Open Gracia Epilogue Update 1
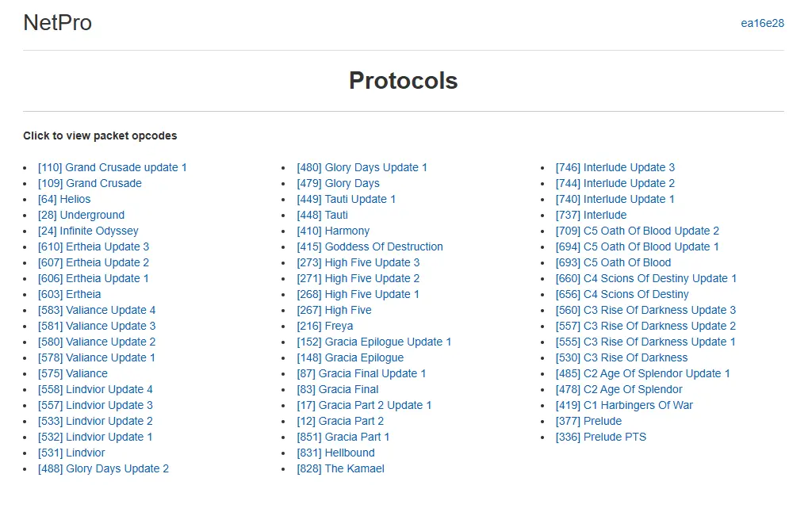Viewport: 812px width, 512px height. pos(373,342)
